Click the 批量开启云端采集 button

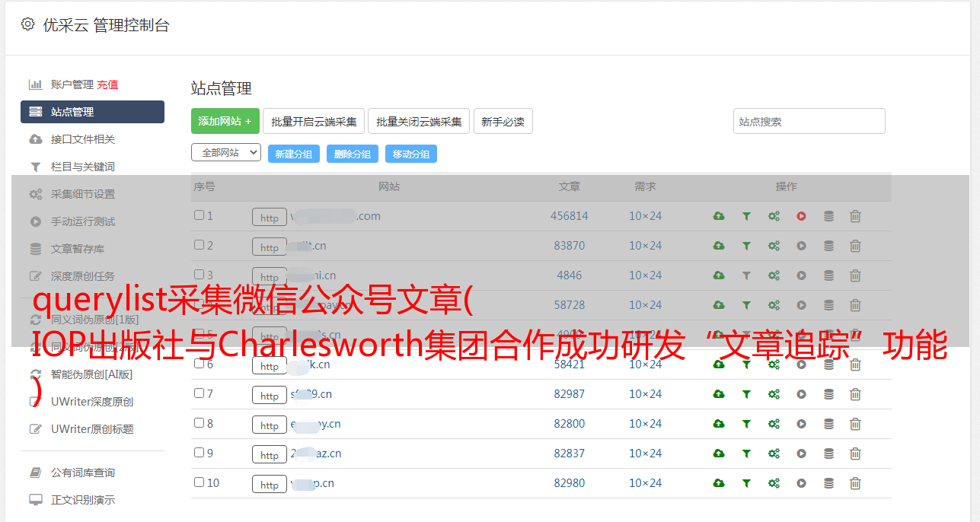pos(314,121)
